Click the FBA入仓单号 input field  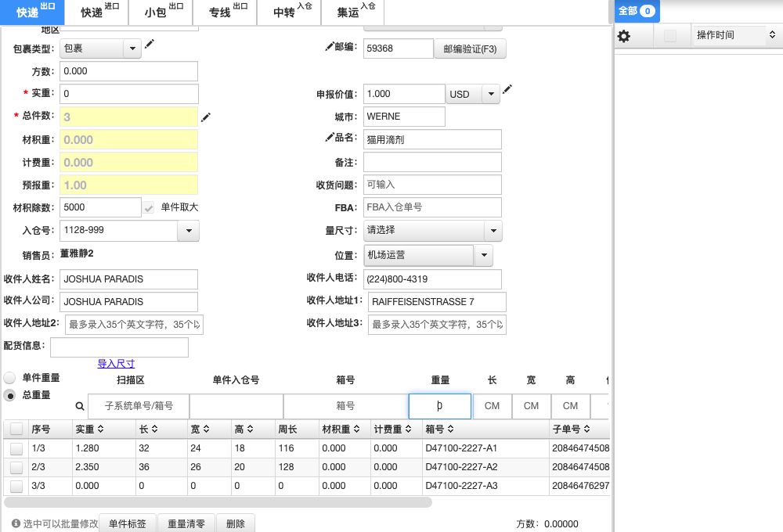pos(432,207)
